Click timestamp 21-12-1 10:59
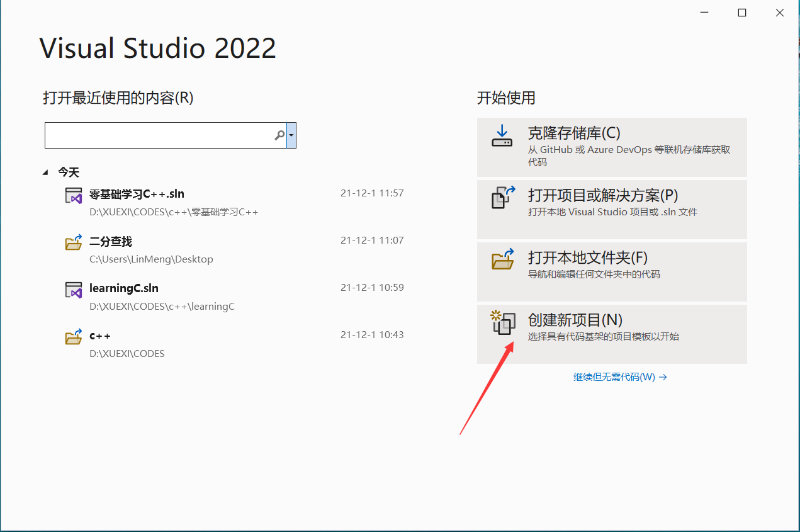Viewport: 800px width, 532px height. pyautogui.click(x=372, y=288)
